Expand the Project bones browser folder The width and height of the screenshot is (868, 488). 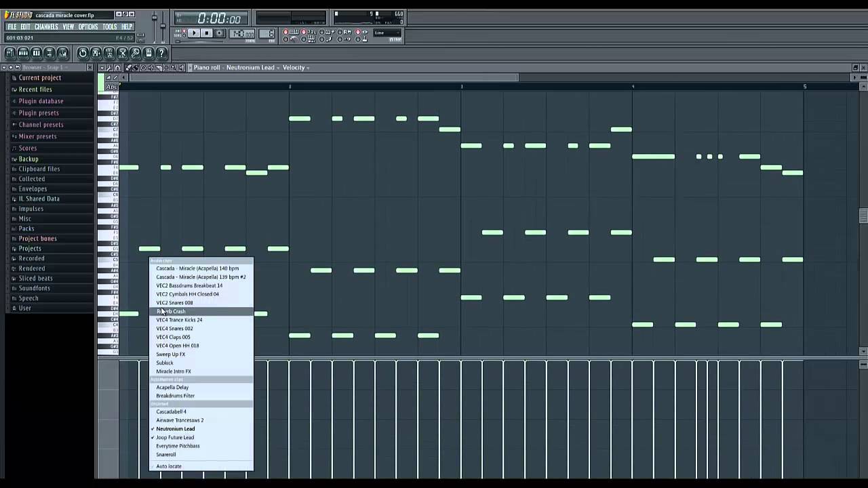coord(37,239)
